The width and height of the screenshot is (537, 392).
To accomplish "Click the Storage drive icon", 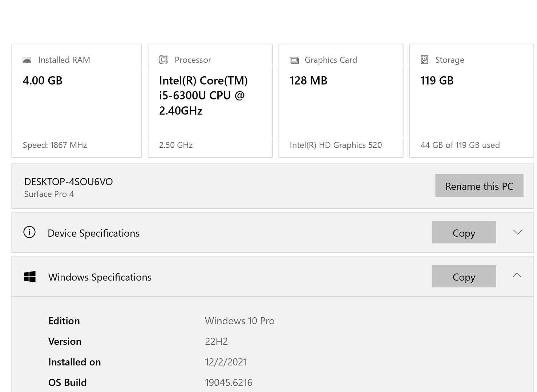I will 424,60.
